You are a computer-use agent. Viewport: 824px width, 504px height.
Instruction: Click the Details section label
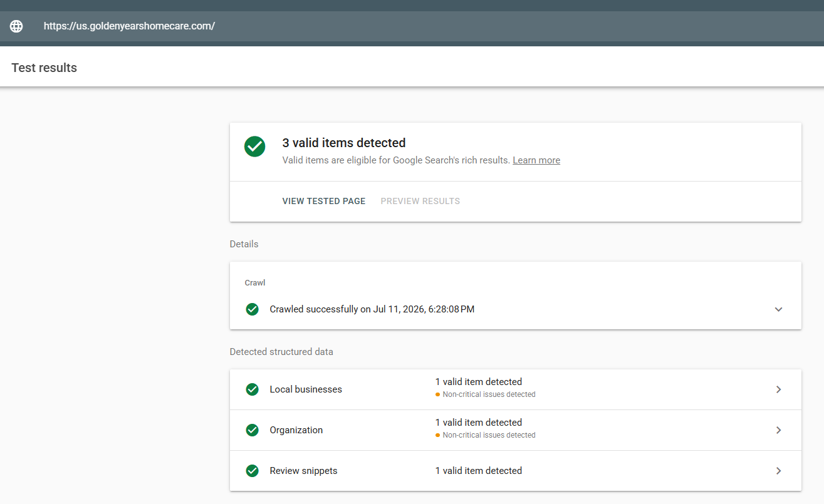pos(244,244)
